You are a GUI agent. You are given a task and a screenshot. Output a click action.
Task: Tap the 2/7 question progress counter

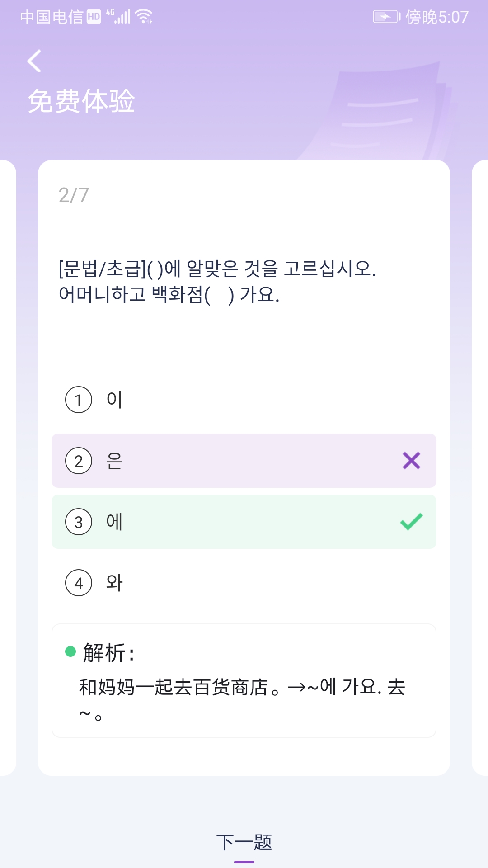pos(74,195)
